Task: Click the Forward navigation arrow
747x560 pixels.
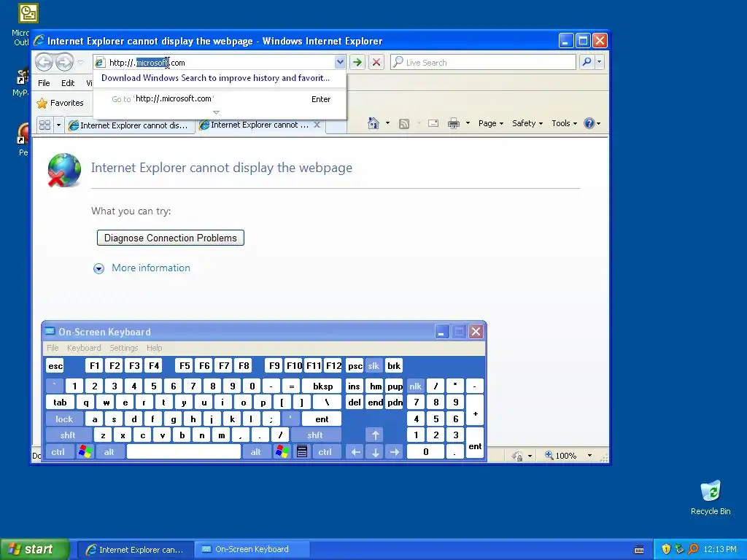Action: tap(64, 62)
